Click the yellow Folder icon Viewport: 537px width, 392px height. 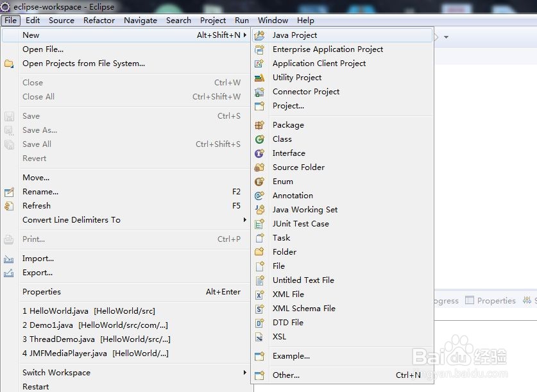pos(260,252)
